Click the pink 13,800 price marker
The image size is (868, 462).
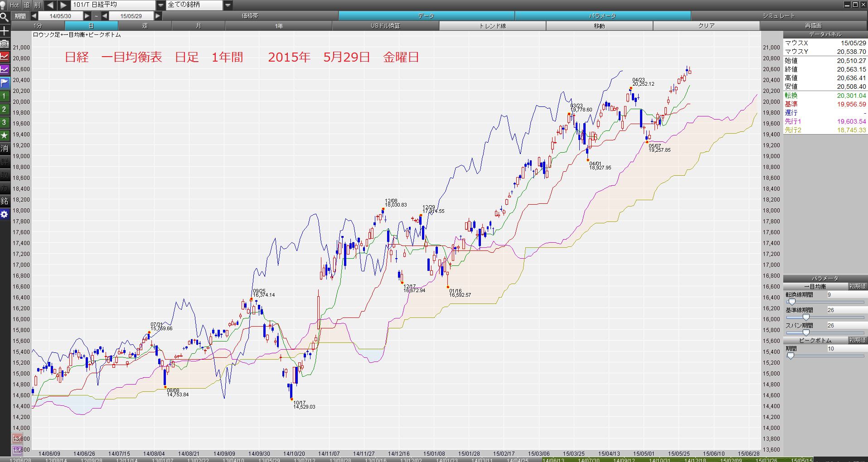click(18, 438)
